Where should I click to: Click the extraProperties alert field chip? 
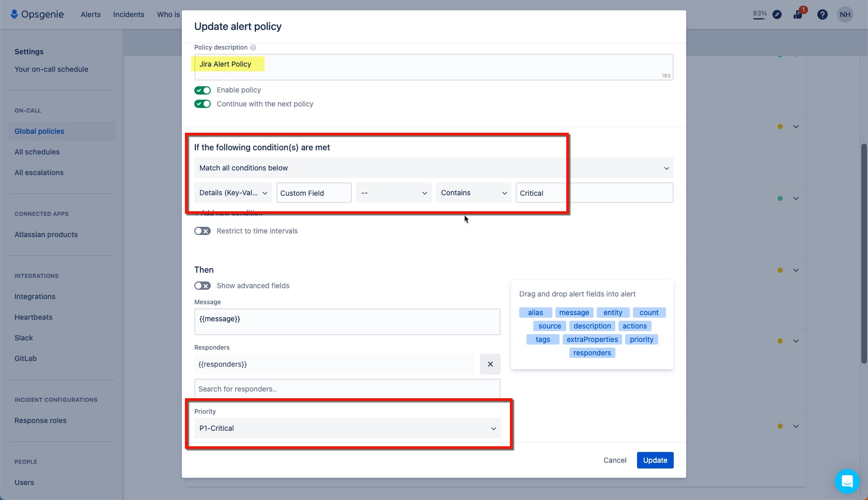(592, 339)
